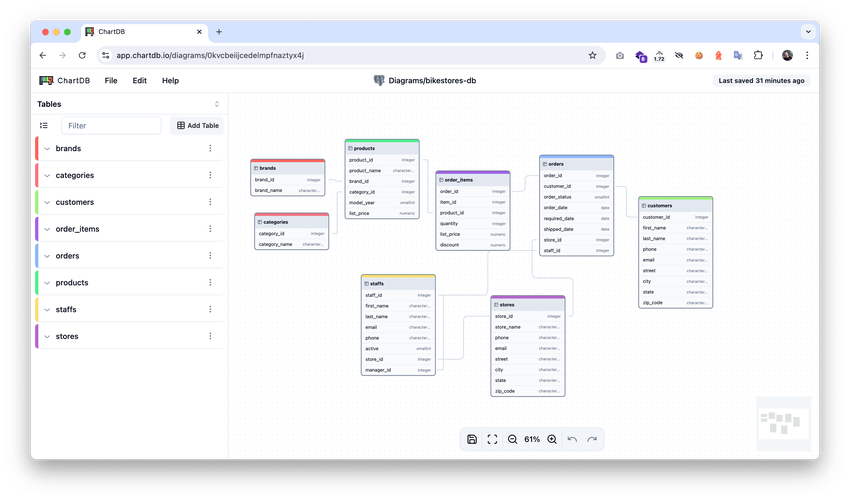Expand the categories table row chevron
The image size is (850, 500).
pos(47,176)
